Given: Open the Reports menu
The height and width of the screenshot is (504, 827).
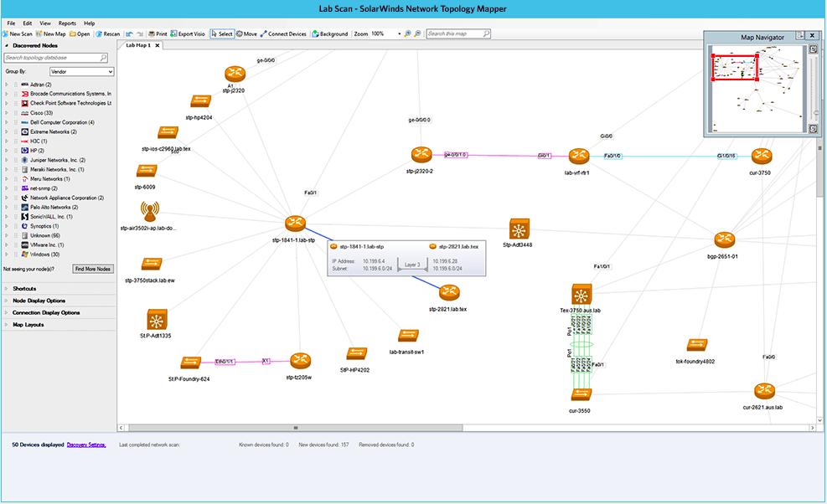Looking at the screenshot, I should (67, 23).
